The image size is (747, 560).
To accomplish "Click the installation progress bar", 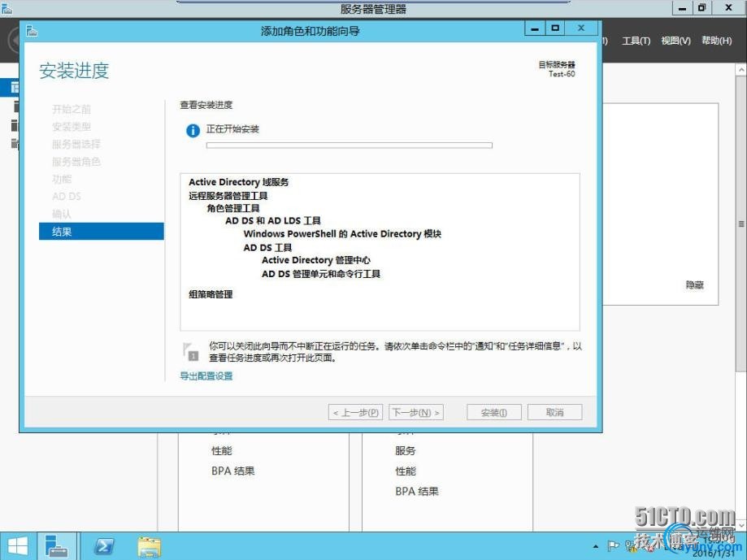I will 350,145.
